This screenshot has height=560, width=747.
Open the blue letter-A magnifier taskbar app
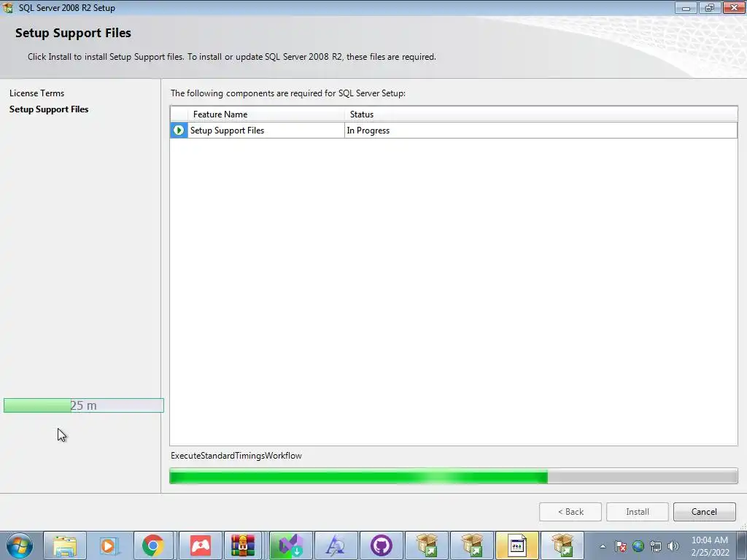point(336,545)
